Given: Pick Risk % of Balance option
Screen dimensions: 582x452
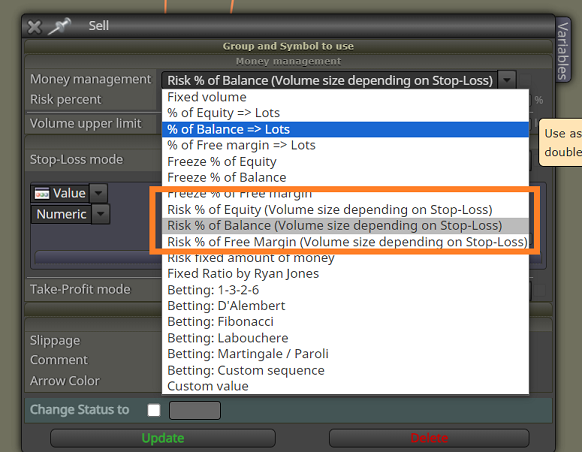Looking at the screenshot, I should tap(345, 226).
